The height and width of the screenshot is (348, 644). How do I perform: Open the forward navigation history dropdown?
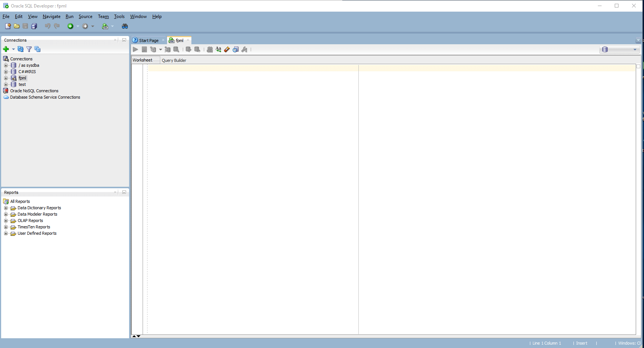coord(93,26)
